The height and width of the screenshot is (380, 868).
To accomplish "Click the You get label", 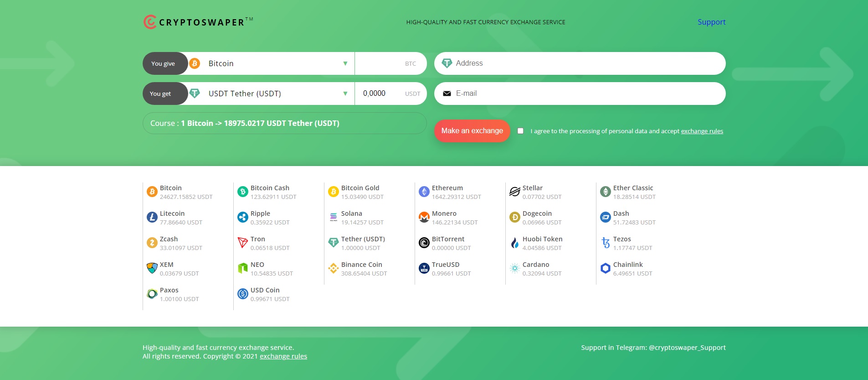I will click(x=160, y=94).
